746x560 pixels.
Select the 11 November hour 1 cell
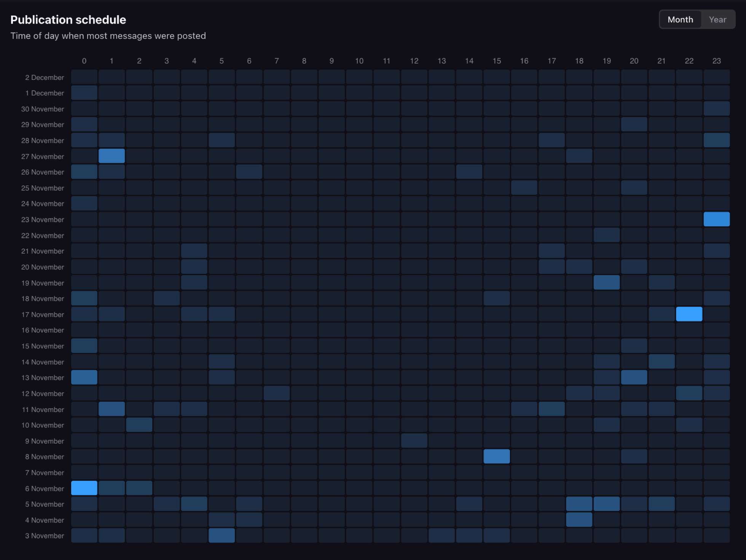[x=112, y=409]
